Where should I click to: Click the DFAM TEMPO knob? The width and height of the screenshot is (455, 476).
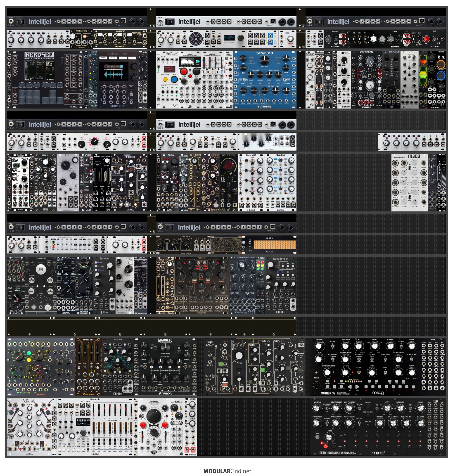329,437
